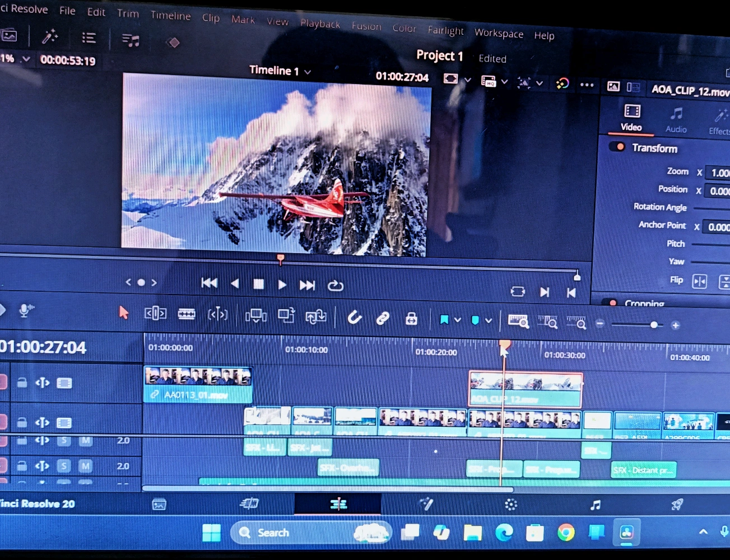Open the Playback menu
This screenshot has height=560, width=730.
320,24
